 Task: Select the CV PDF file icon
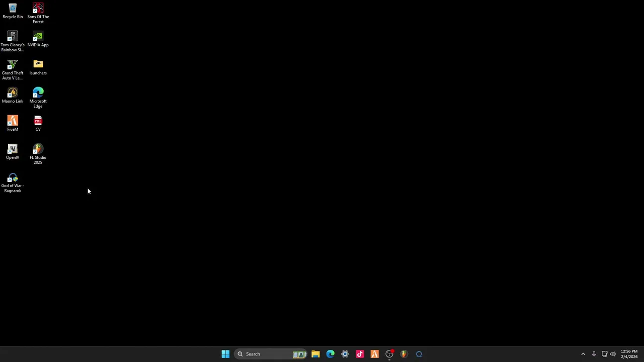tap(38, 124)
